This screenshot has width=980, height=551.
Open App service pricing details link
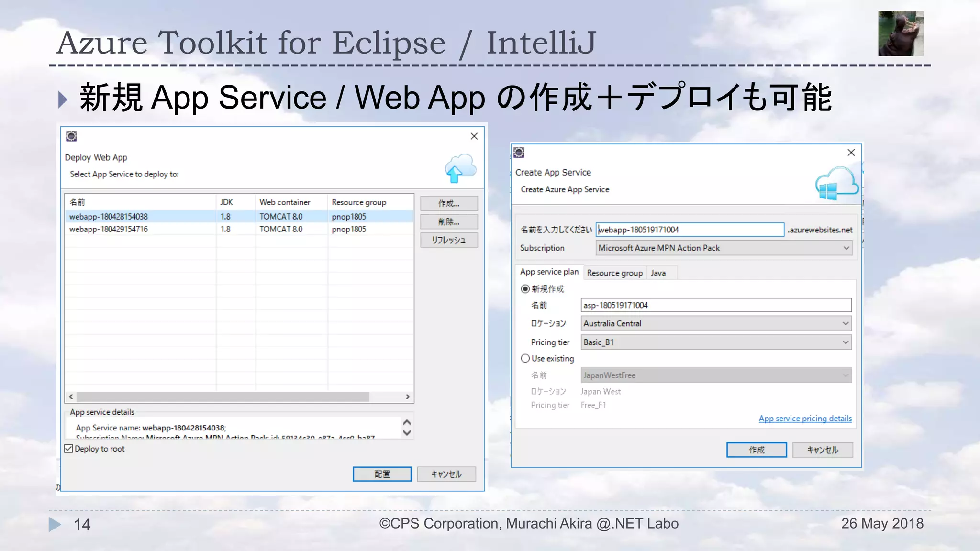pos(805,419)
